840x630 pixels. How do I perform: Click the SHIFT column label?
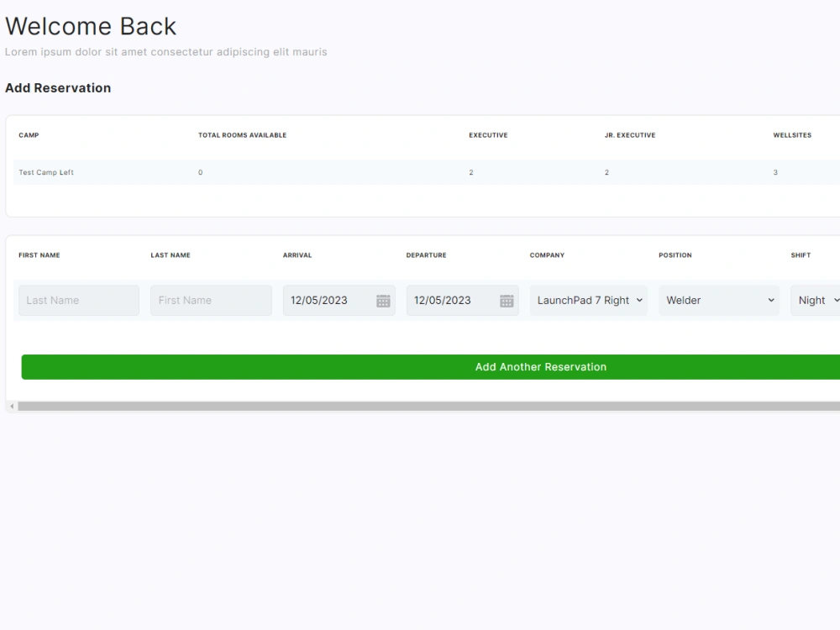point(801,255)
